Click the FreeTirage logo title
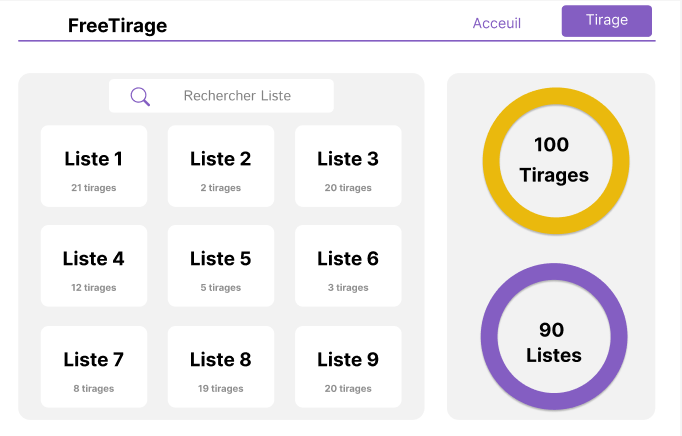This screenshot has height=436, width=682. point(117,25)
